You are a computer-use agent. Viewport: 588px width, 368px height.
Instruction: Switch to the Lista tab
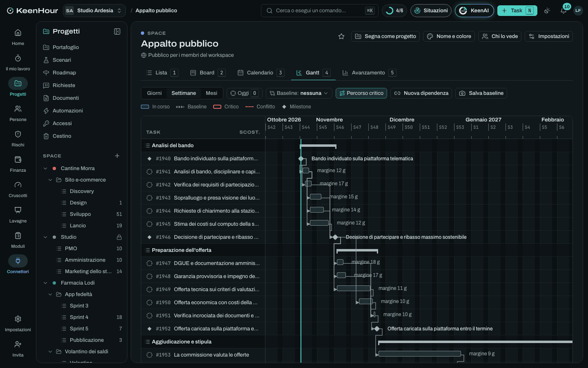[162, 73]
